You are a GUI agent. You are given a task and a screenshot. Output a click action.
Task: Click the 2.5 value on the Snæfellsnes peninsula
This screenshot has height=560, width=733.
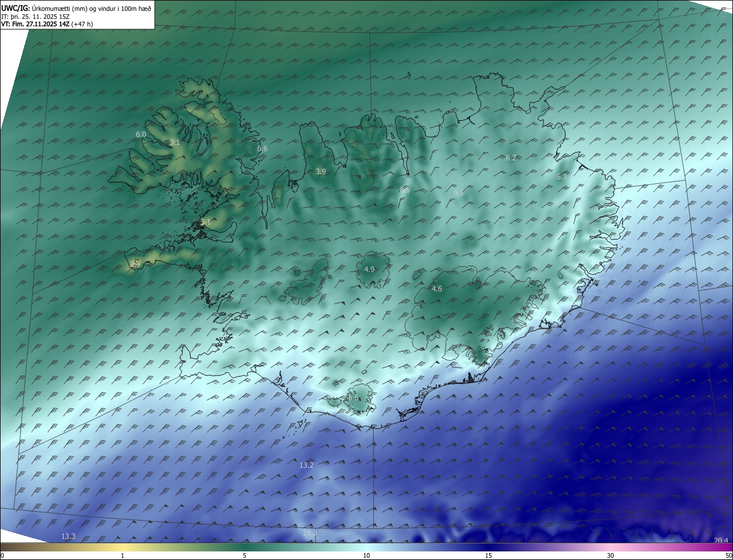[x=136, y=263]
